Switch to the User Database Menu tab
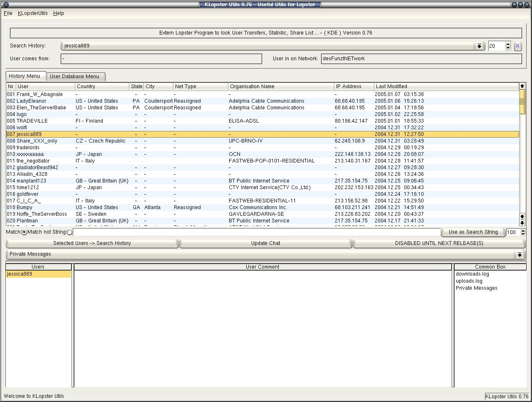Screen dimensions: 532x402 pos(74,76)
